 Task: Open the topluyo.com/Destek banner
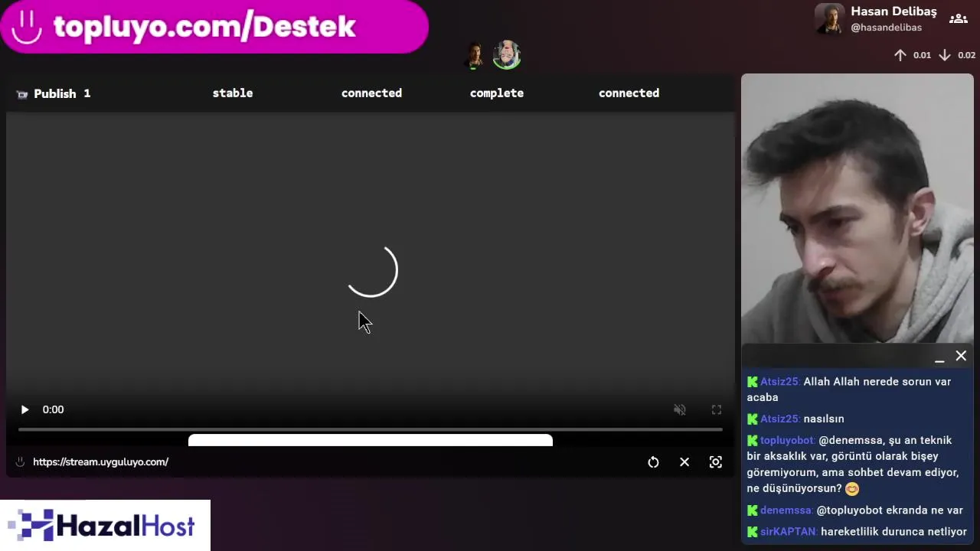point(214,27)
